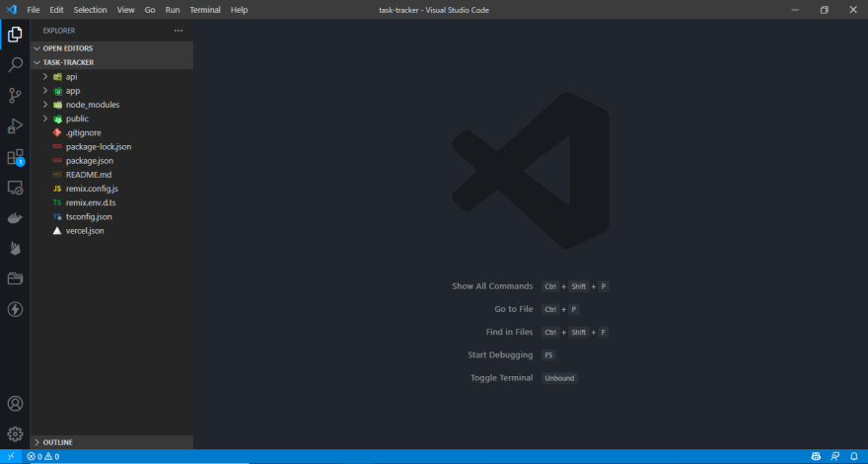Open the Thunder Client lightning icon
The image size is (868, 464).
(x=15, y=309)
